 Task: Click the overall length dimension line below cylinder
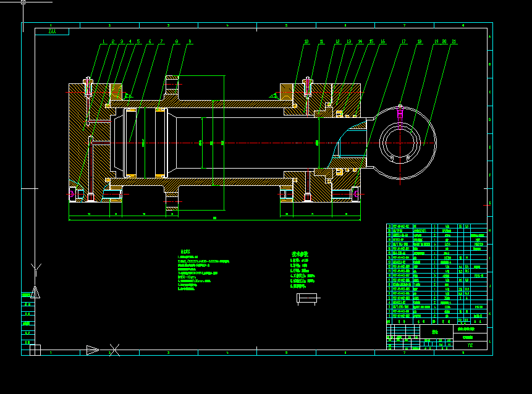(214, 220)
